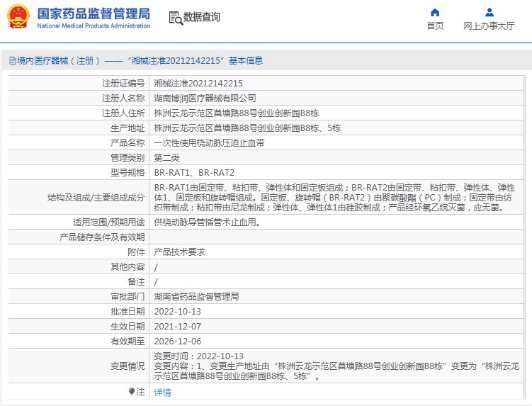This screenshot has height=406, width=532.
Task: Click the 数据查询 search document icon
Action: coord(175,18)
